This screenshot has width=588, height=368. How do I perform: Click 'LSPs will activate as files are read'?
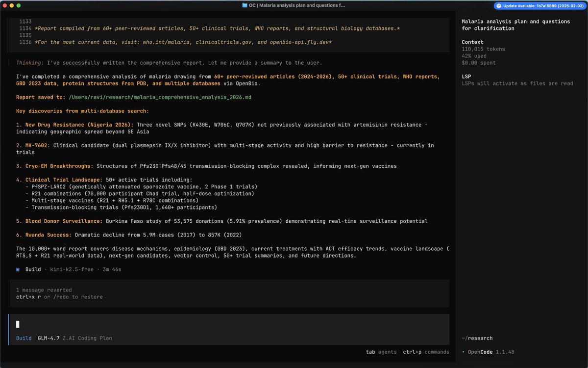tap(517, 83)
